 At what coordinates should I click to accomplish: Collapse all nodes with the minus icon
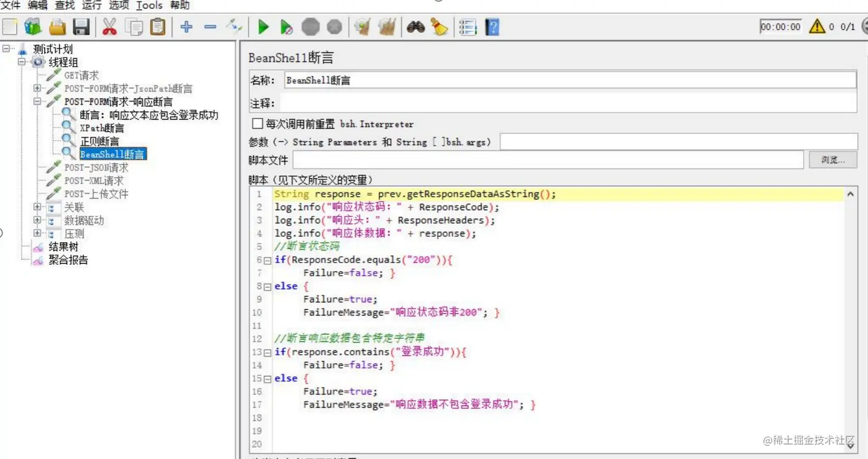pyautogui.click(x=210, y=26)
